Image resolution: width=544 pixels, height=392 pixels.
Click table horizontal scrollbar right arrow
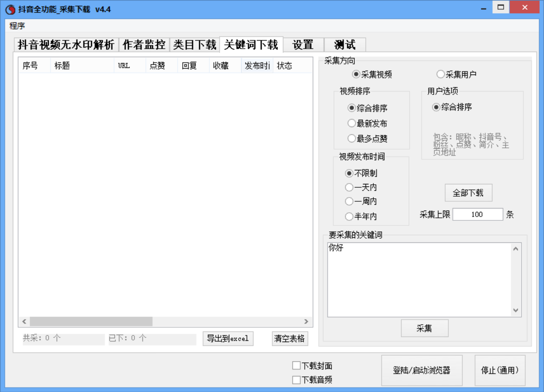click(x=306, y=322)
